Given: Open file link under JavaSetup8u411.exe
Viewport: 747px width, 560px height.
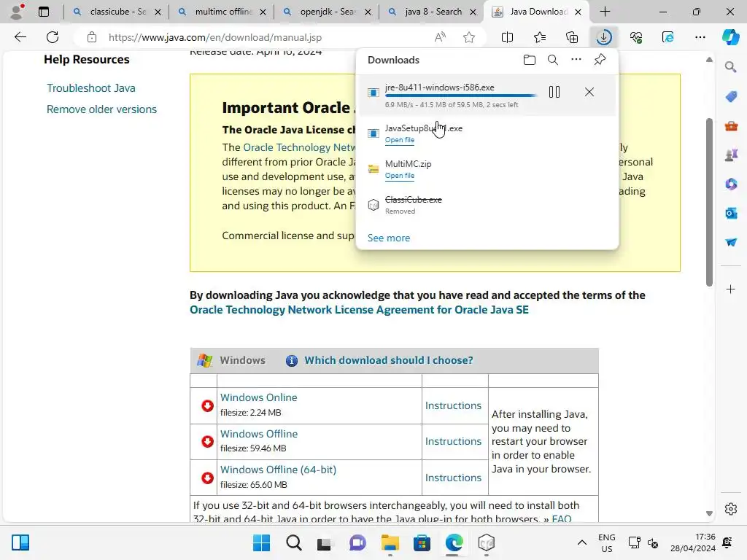Looking at the screenshot, I should point(399,140).
